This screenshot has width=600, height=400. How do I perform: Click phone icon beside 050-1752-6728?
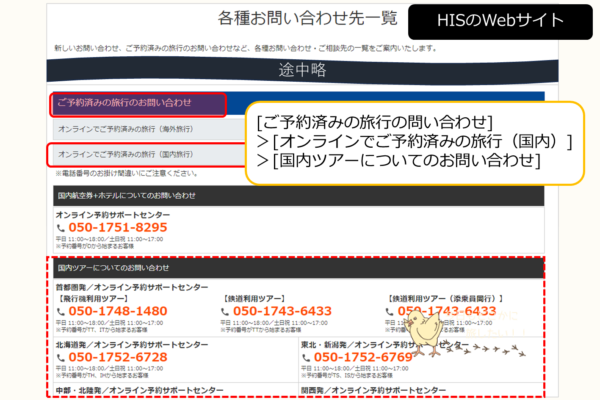click(x=62, y=357)
